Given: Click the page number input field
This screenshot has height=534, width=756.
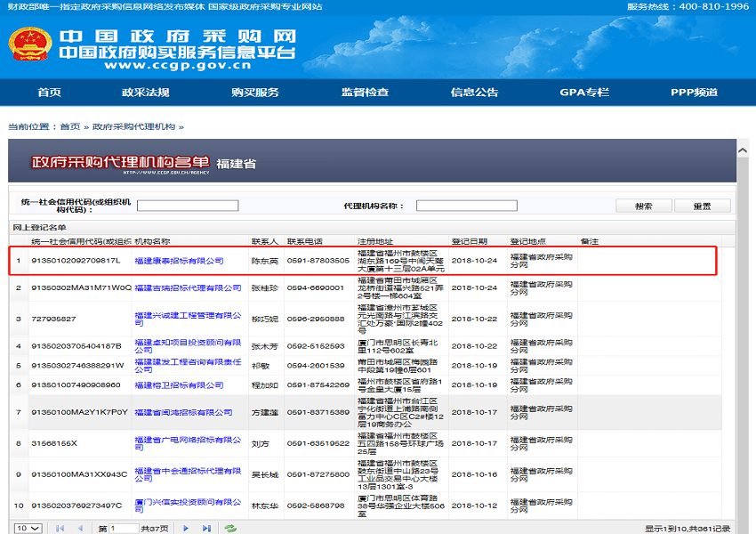Looking at the screenshot, I should pos(125,529).
